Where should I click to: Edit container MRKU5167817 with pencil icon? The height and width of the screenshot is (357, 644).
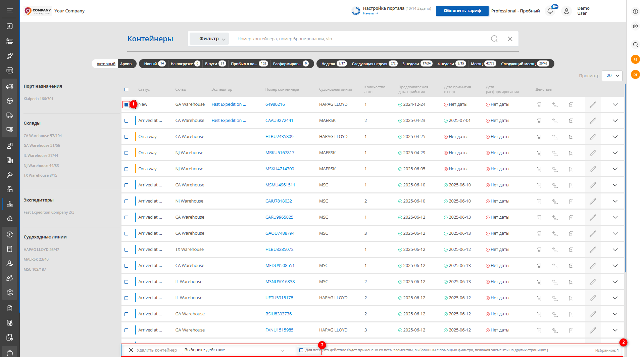click(x=593, y=153)
